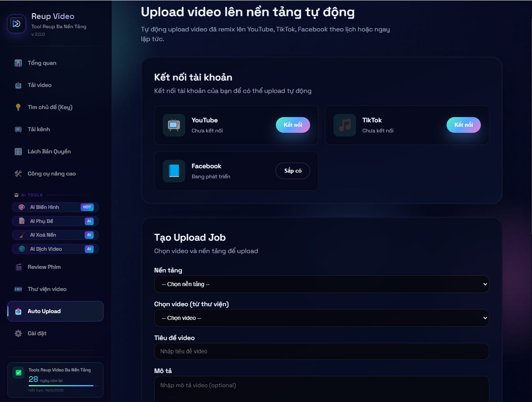532x402 pixels.
Task: Click the TikTok music note icon
Action: pyautogui.click(x=345, y=125)
